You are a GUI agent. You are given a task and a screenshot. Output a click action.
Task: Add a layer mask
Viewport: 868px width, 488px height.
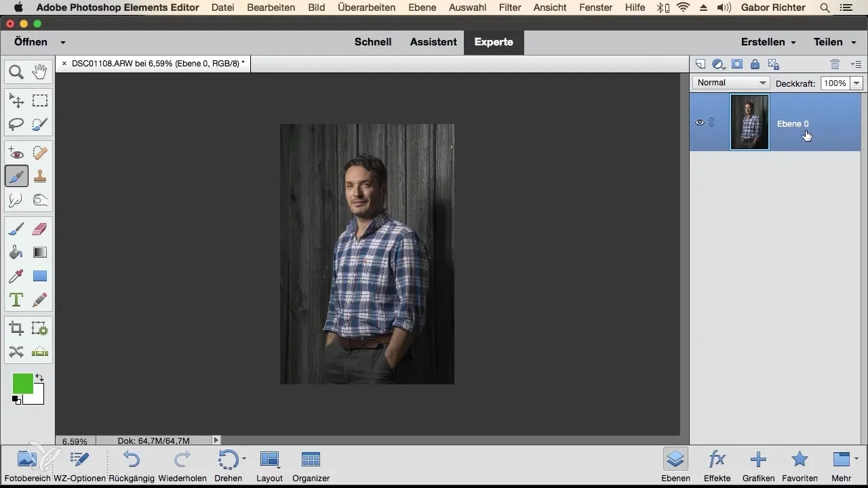coord(737,64)
